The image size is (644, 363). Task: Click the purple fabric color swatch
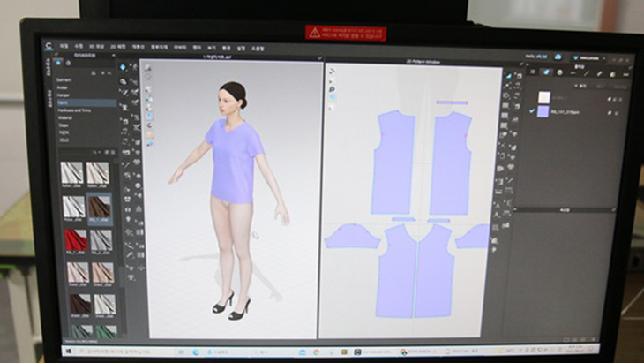[544, 112]
